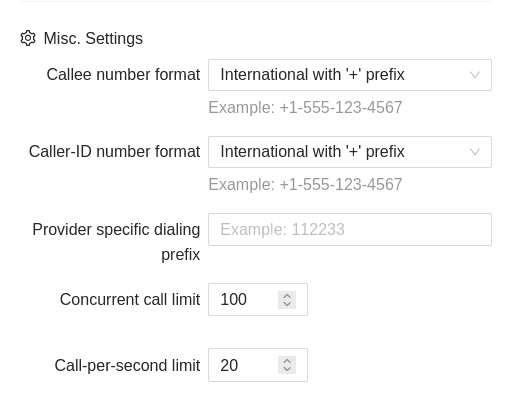Click the Misc. Settings gear icon

click(28, 38)
